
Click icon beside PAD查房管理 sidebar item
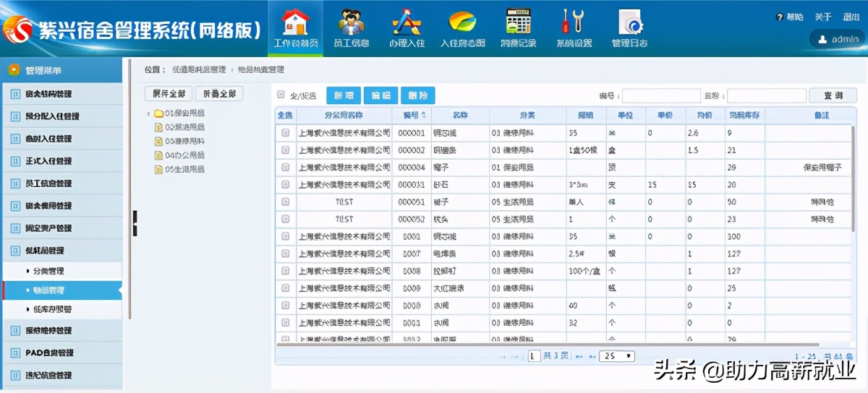15,353
